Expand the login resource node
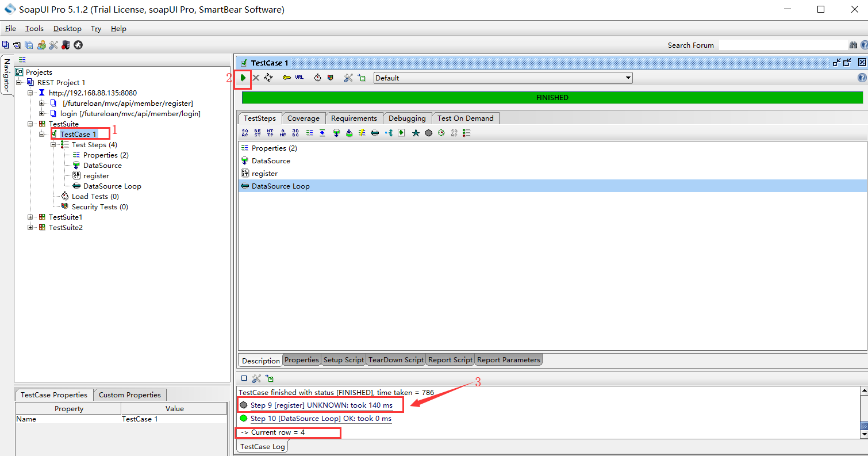 click(42, 114)
